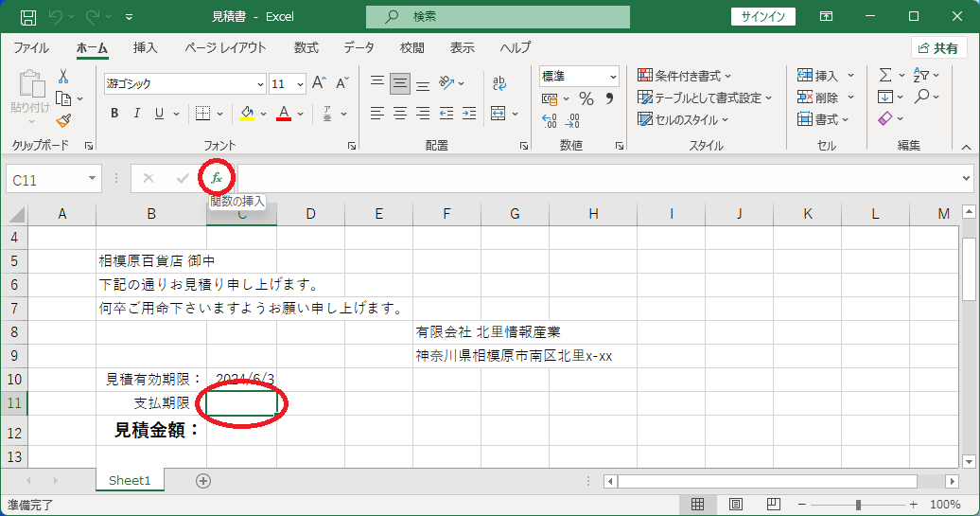The width and height of the screenshot is (980, 516).
Task: Toggle top vertical alignment
Action: point(376,82)
